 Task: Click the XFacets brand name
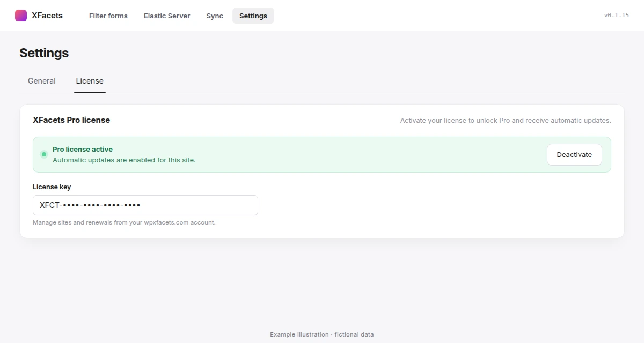pos(47,16)
